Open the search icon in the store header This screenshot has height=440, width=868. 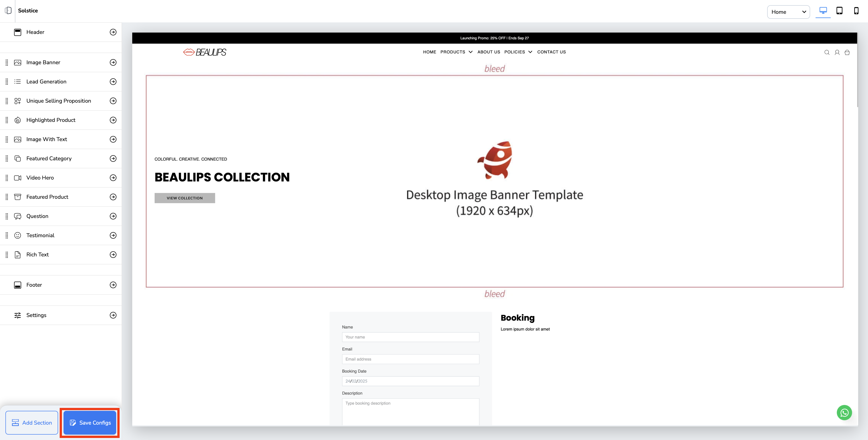click(827, 52)
